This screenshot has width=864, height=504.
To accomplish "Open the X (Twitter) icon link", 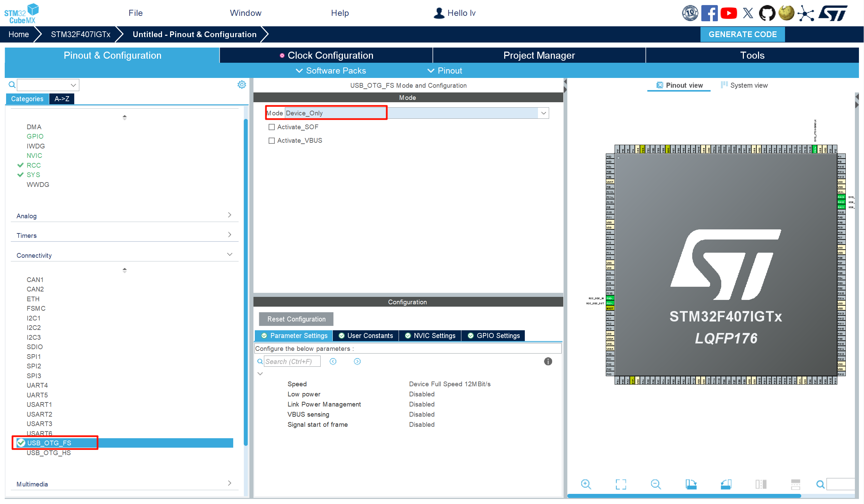I will (x=748, y=13).
